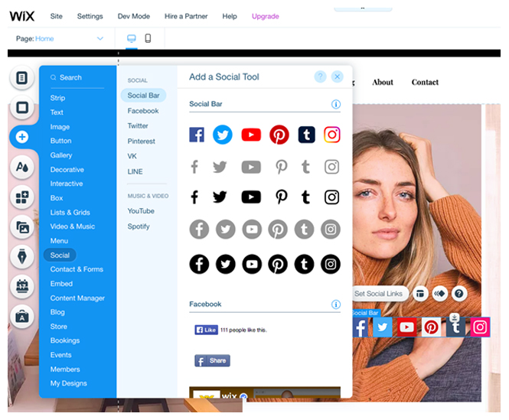This screenshot has width=509, height=420.
Task: Select Strip in the Add panel
Action: 57,98
